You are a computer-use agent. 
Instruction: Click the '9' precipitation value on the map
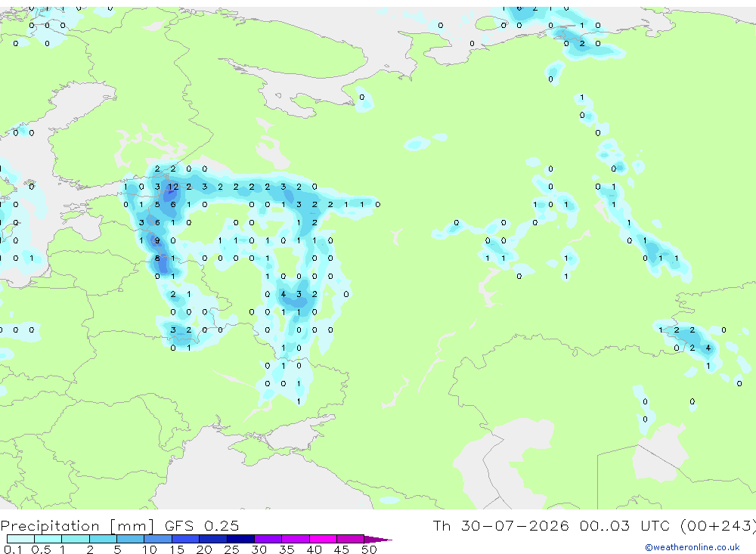[157, 240]
